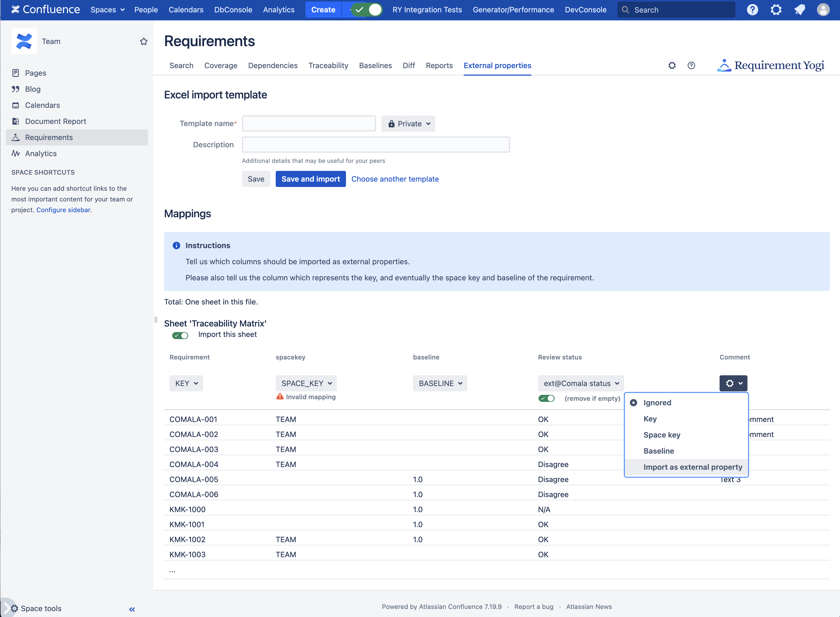
Task: Follow the Choose another template link
Action: pos(395,179)
